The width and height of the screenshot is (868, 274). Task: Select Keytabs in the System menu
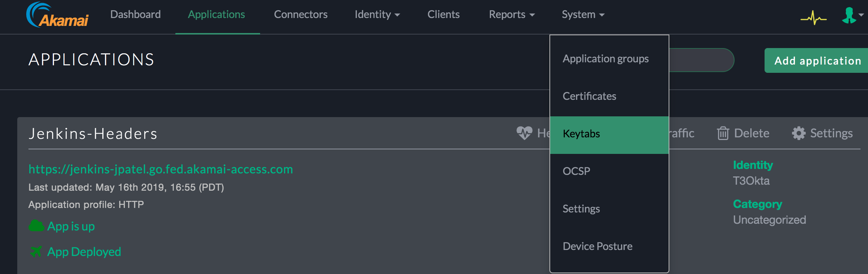609,135
